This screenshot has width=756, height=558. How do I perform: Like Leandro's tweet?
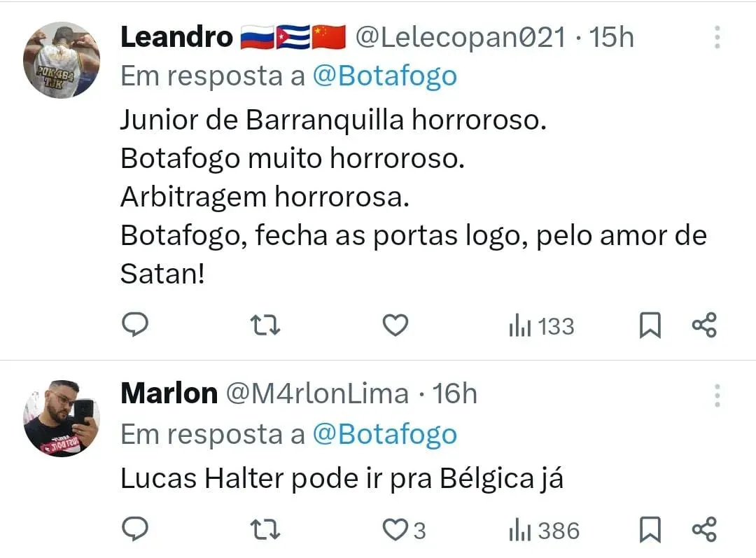tap(395, 325)
